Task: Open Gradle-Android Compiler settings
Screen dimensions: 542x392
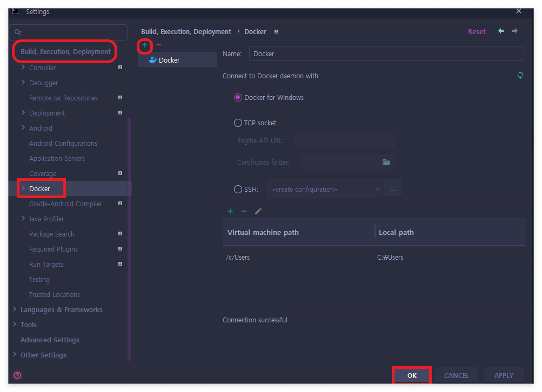Action: pyautogui.click(x=65, y=204)
